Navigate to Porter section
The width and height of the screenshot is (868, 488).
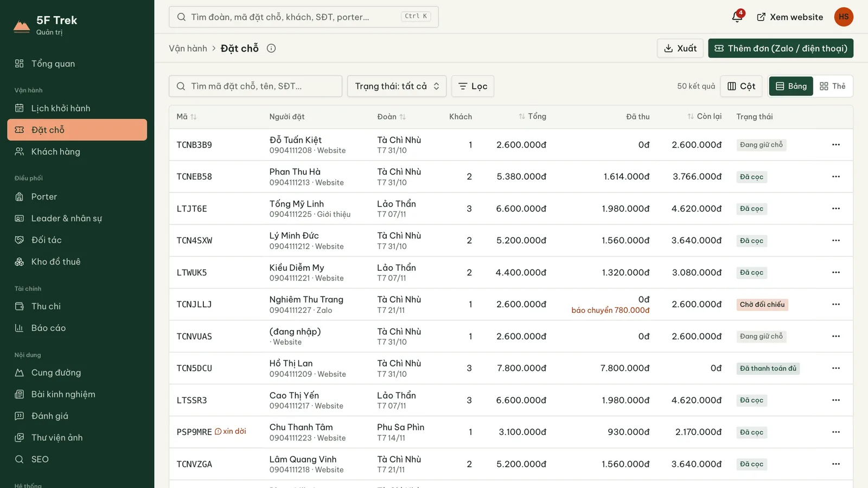(77, 197)
